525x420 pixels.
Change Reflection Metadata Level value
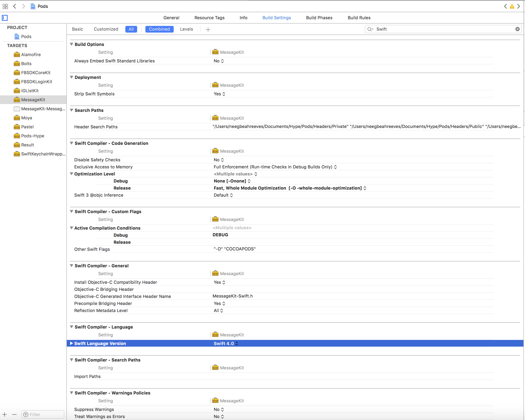tap(218, 310)
